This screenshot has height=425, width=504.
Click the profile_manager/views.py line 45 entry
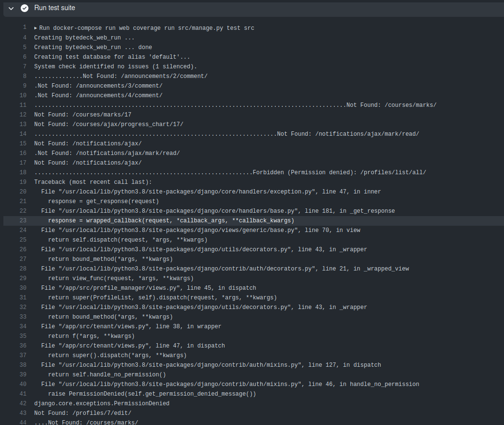coord(148,288)
